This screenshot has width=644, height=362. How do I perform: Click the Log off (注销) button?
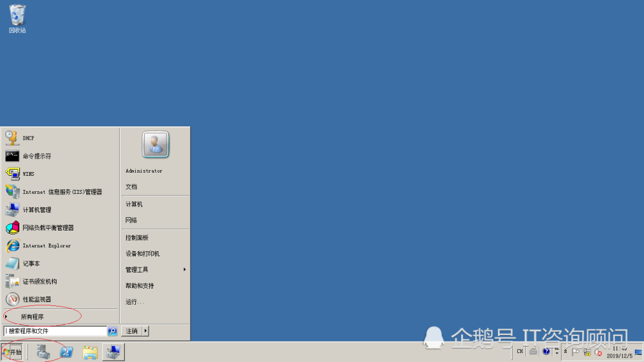132,331
